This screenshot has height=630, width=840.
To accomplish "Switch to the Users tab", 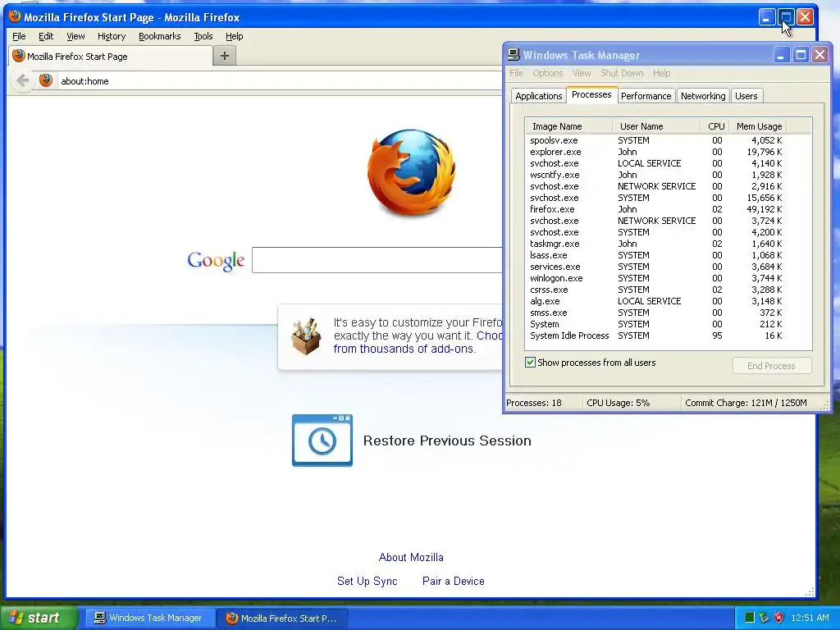I will click(746, 96).
